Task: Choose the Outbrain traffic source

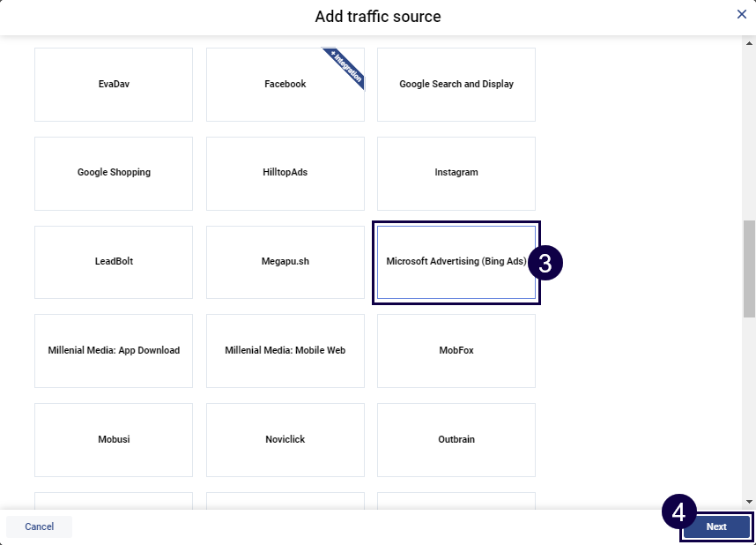Action: [456, 440]
